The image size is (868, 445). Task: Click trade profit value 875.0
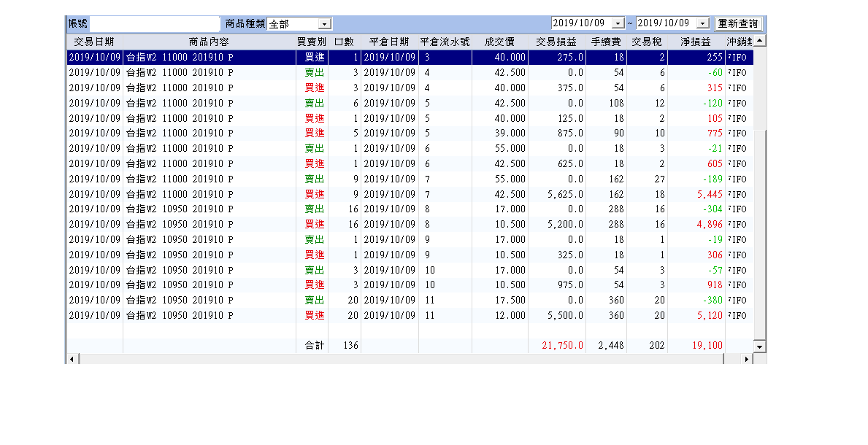coord(570,133)
